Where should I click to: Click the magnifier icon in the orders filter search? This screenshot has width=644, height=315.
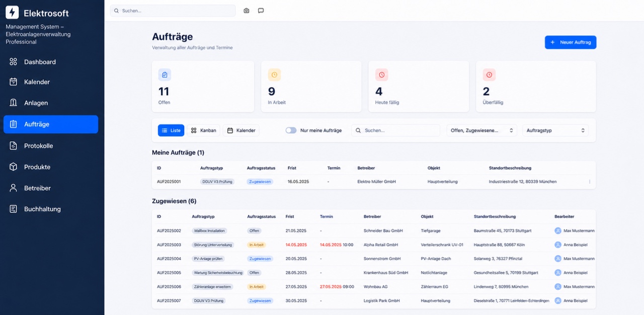click(358, 130)
